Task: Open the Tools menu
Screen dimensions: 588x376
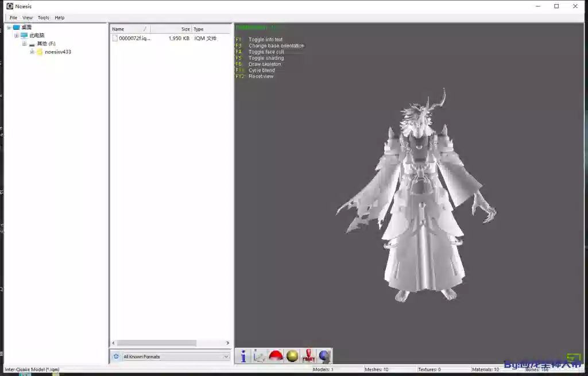Action: (44, 18)
